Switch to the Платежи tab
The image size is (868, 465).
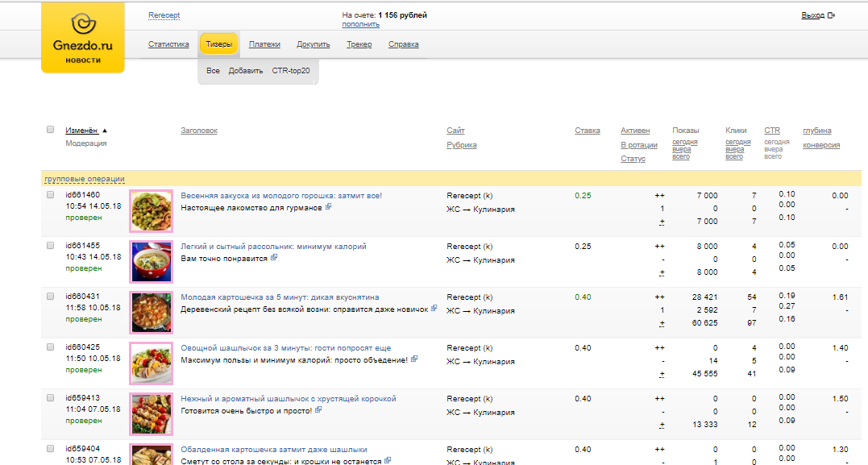[x=264, y=44]
